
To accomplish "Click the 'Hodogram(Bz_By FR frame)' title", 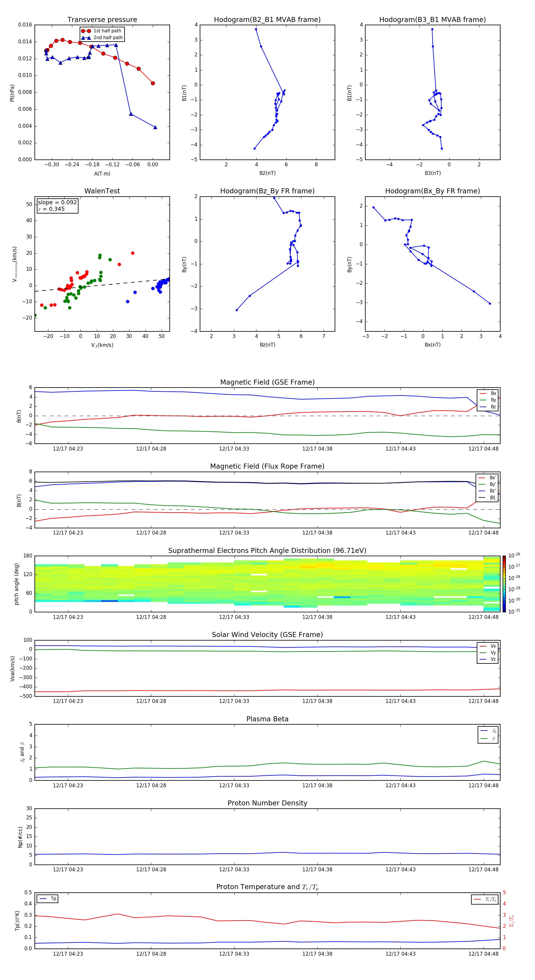I will pyautogui.click(x=267, y=191).
